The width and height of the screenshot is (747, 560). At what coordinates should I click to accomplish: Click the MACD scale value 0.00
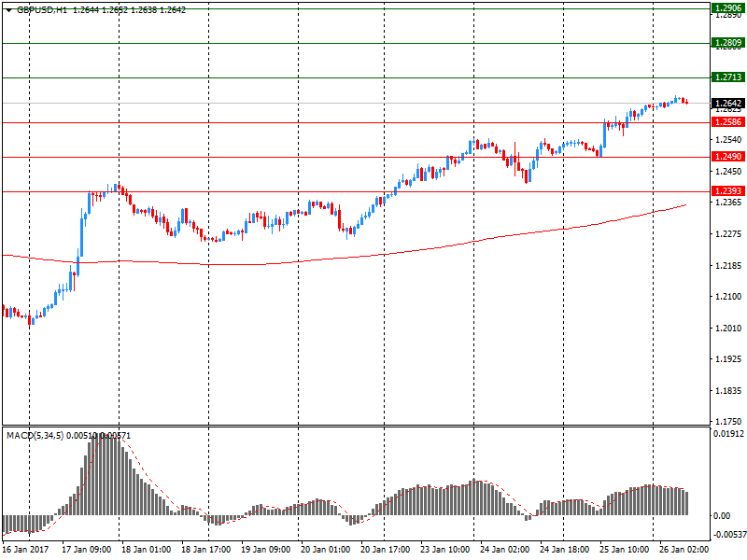722,516
